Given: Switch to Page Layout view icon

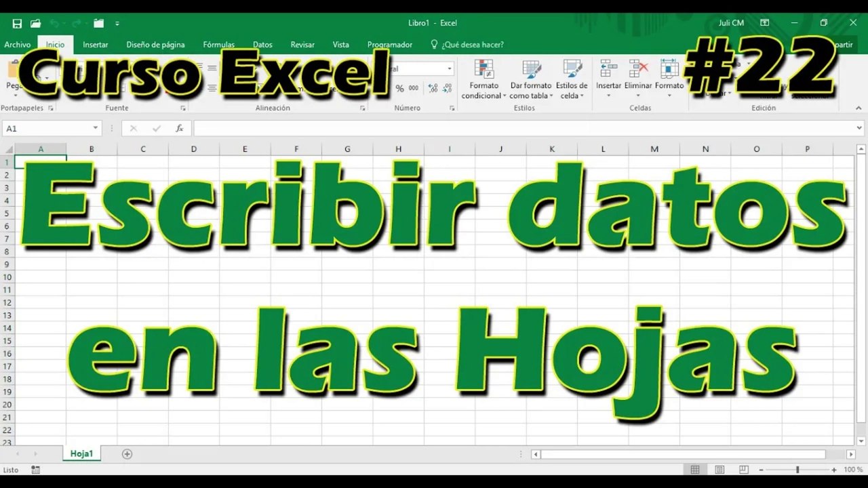Looking at the screenshot, I should [719, 470].
